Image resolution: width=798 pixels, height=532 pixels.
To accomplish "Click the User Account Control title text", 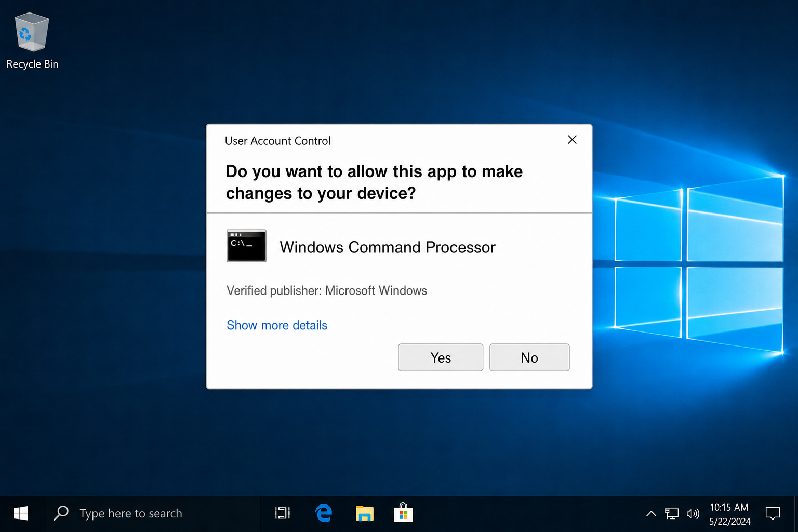I will tap(277, 141).
